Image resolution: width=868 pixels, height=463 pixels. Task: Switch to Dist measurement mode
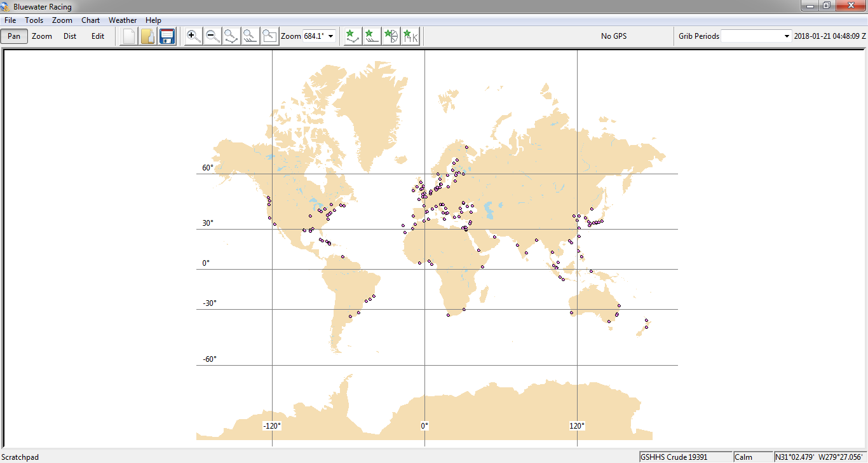[70, 36]
